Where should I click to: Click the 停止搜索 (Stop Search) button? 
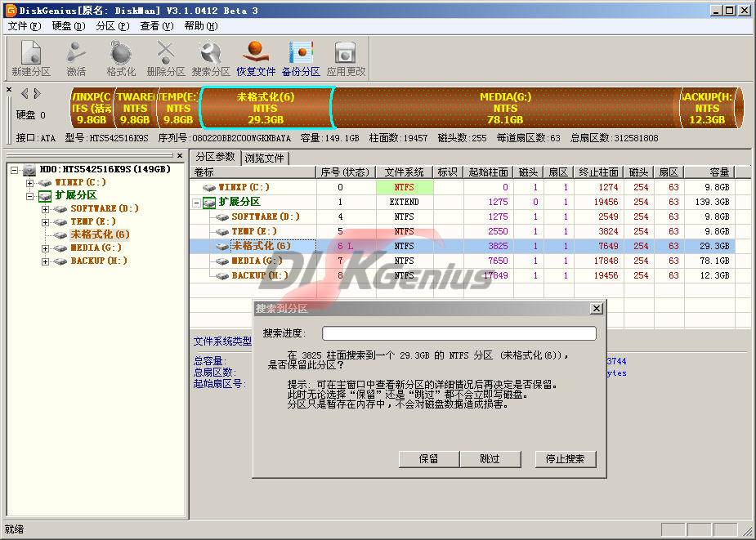(x=565, y=459)
